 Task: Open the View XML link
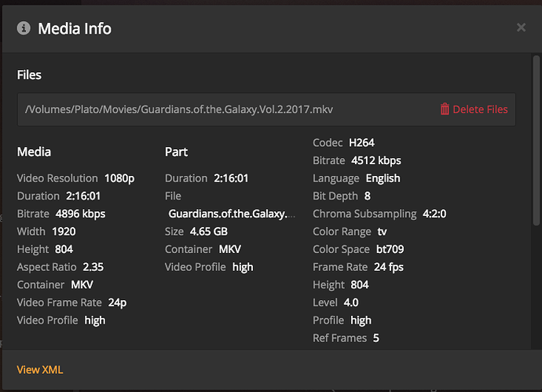tap(39, 370)
